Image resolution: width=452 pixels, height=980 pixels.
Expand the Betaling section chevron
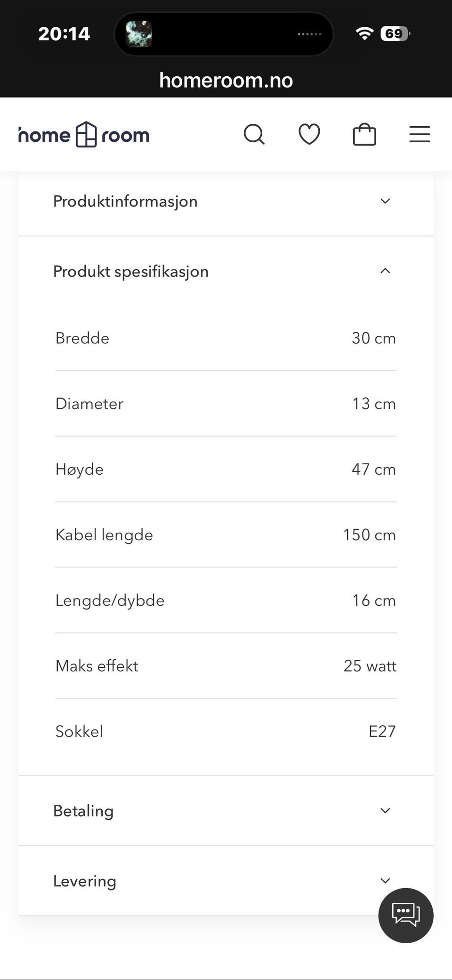(385, 810)
